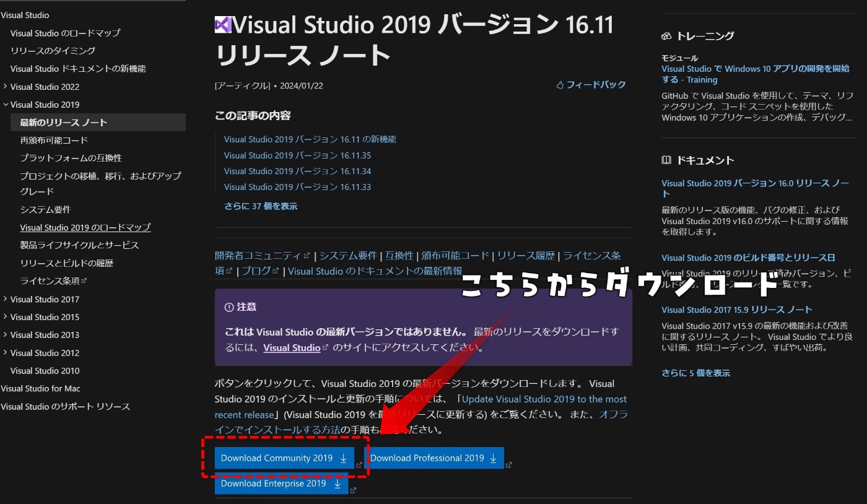
Task: Select プラットフォームの互換性 in the sidebar
Action: point(71,159)
